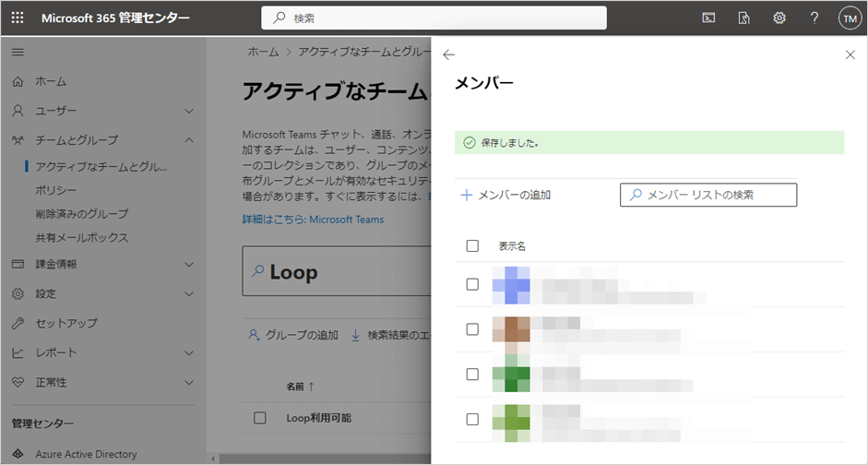868x465 pixels.
Task: Open 詳細はこちら: Microsoft Teams link
Action: (314, 220)
